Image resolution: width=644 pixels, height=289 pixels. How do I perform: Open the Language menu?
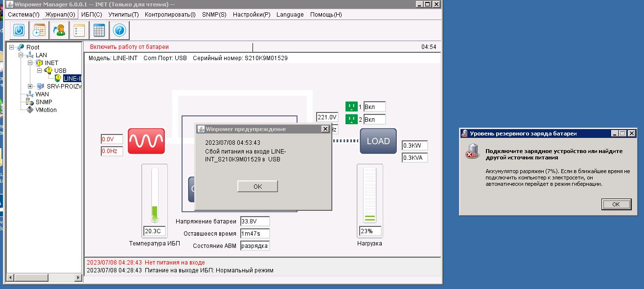[290, 15]
